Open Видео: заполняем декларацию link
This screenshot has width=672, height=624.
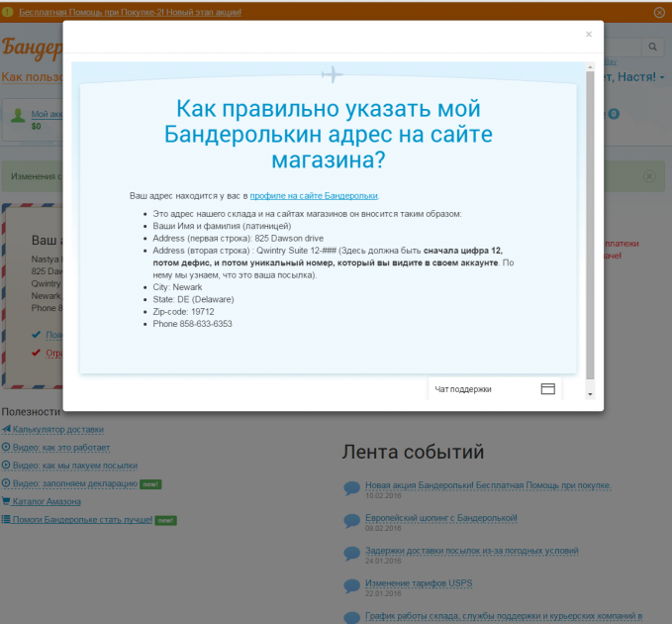coord(75,483)
